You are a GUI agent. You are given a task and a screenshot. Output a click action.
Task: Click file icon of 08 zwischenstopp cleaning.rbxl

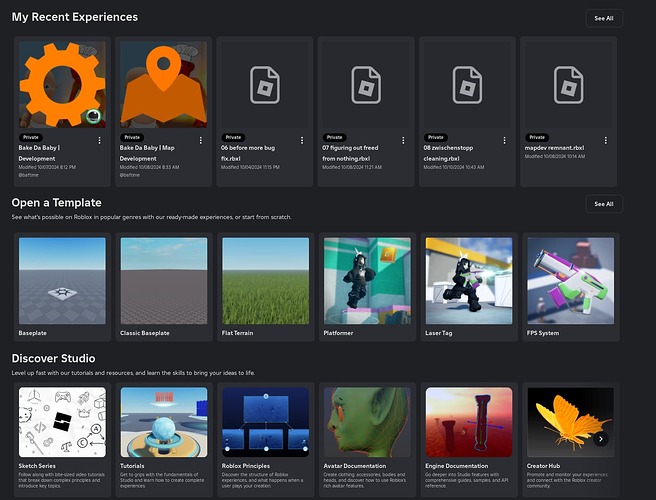(x=467, y=85)
